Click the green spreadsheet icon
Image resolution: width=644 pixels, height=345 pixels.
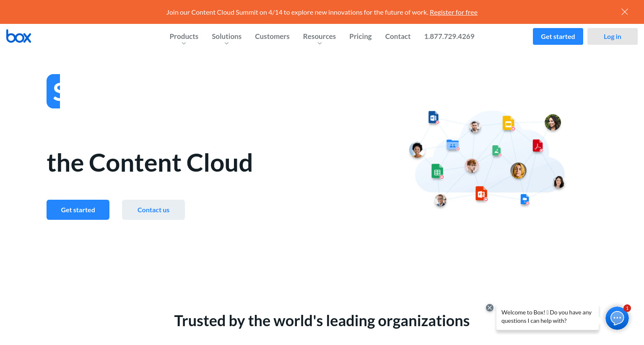(x=437, y=171)
